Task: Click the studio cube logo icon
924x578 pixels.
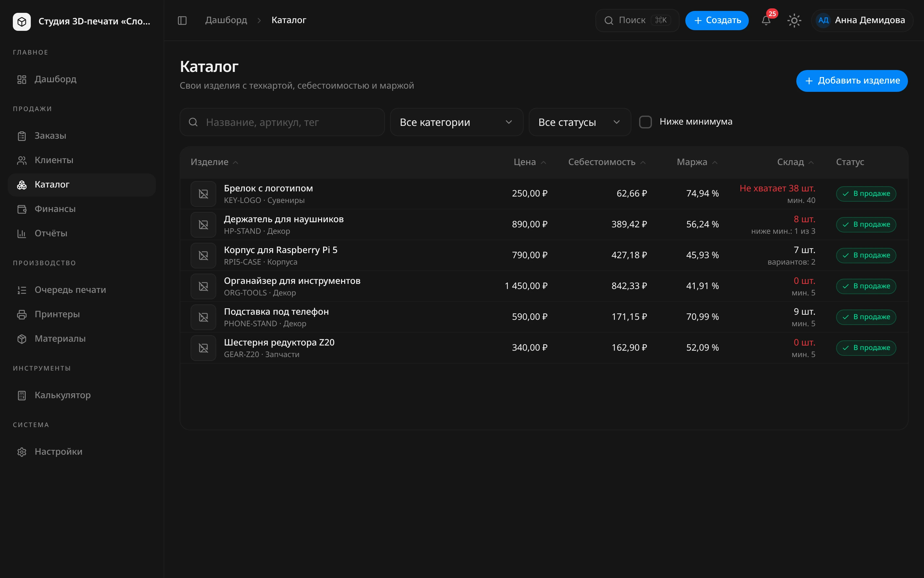Action: 22,22
